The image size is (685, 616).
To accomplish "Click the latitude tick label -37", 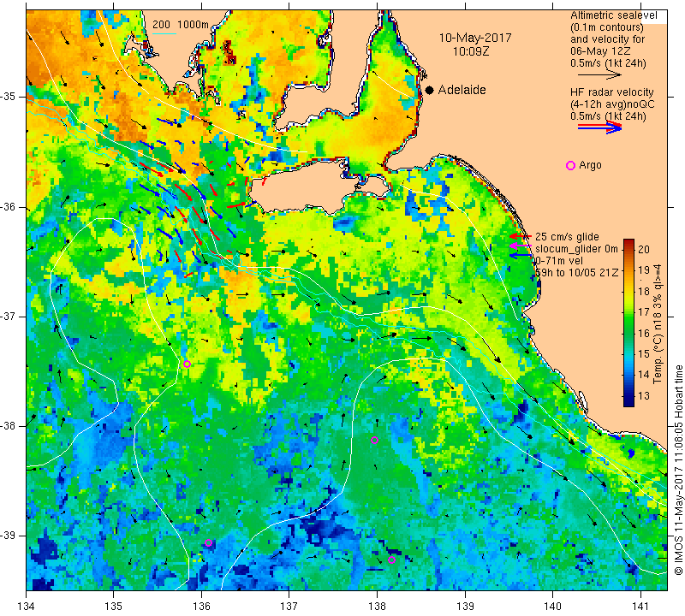I will click(x=9, y=316).
